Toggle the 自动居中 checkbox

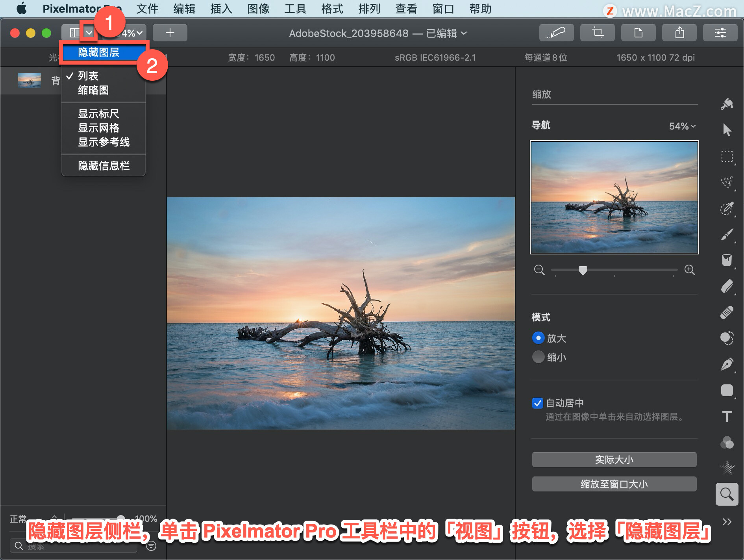(x=537, y=403)
